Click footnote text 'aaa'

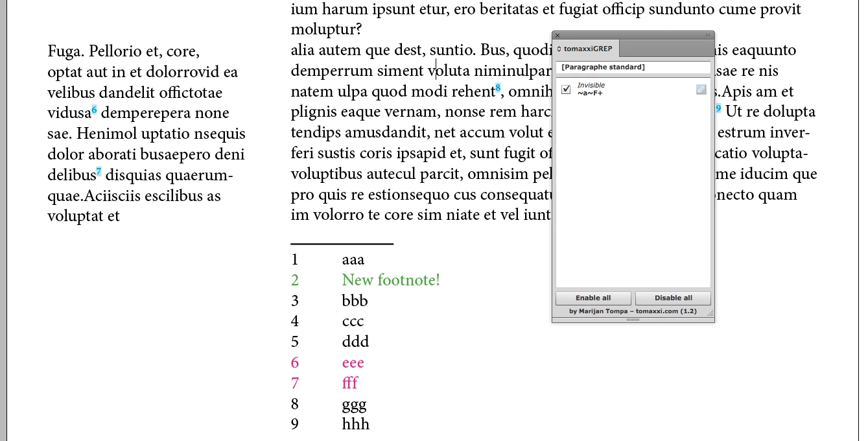[x=353, y=260]
